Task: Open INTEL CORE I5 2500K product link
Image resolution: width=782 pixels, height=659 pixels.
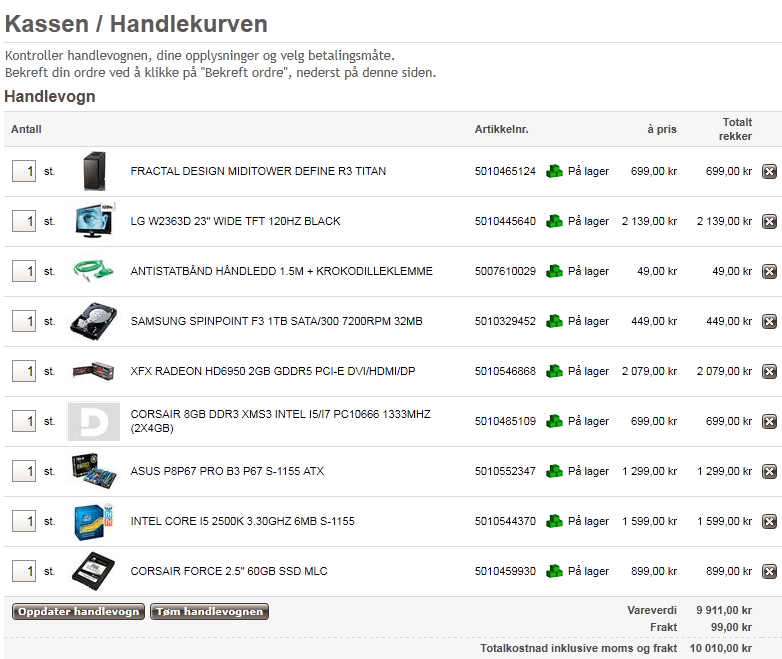Action: click(x=242, y=521)
